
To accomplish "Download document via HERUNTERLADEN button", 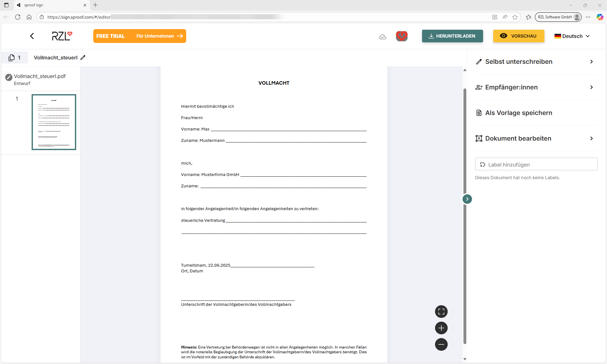I will 452,36.
